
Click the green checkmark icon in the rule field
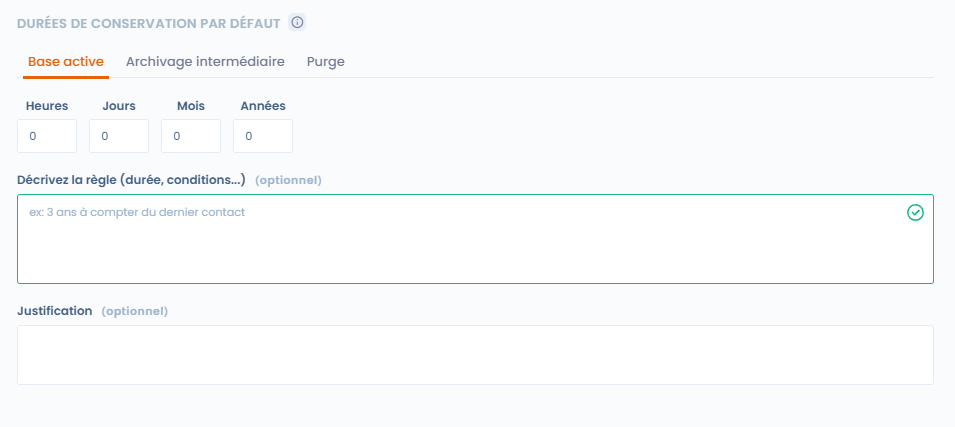(x=915, y=212)
